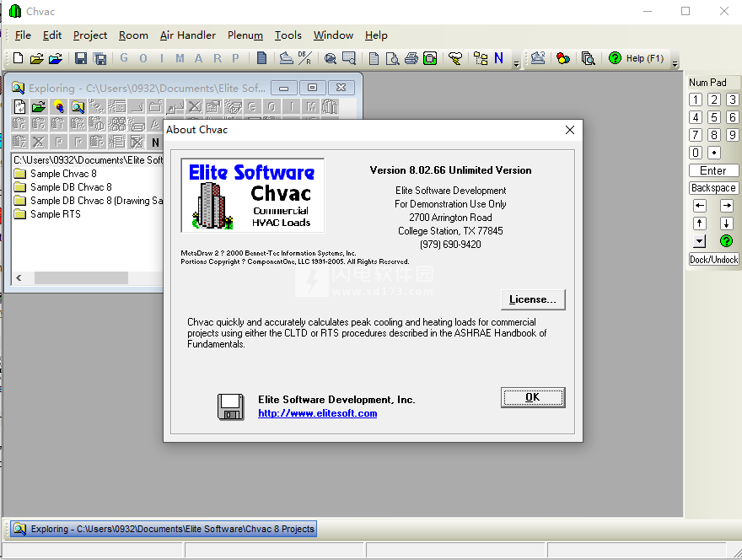Viewport: 742px width, 560px height.
Task: Open the Air Handler menu
Action: pyautogui.click(x=187, y=35)
